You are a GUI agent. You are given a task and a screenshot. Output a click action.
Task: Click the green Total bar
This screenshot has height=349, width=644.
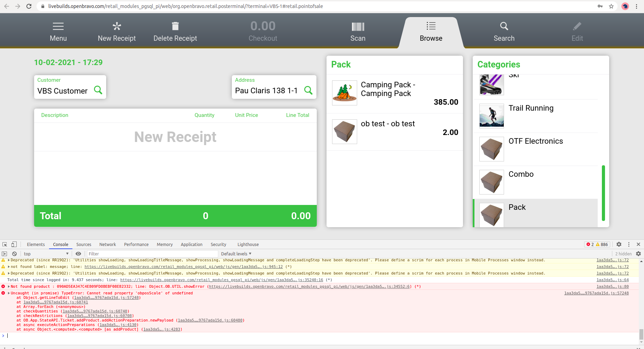[x=175, y=216]
